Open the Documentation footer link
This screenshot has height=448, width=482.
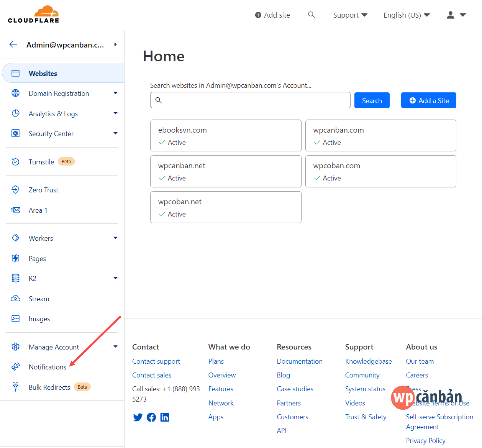[x=300, y=361]
